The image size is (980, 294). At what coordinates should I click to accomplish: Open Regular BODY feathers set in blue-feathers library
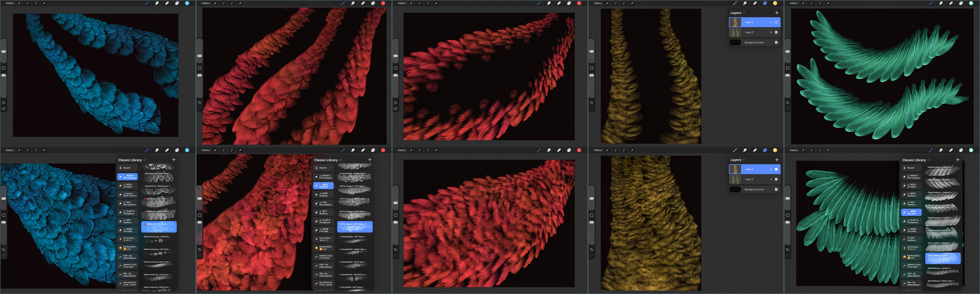click(x=127, y=195)
